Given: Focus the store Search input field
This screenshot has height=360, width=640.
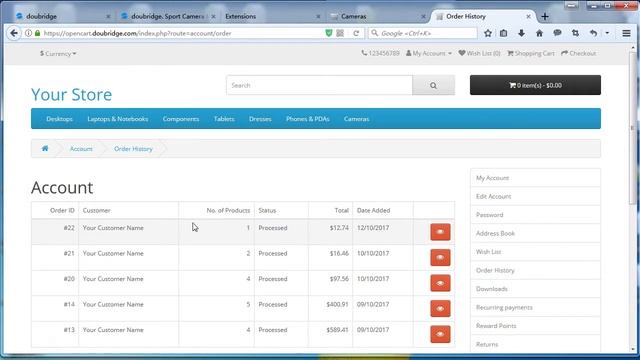Looking at the screenshot, I should [319, 85].
